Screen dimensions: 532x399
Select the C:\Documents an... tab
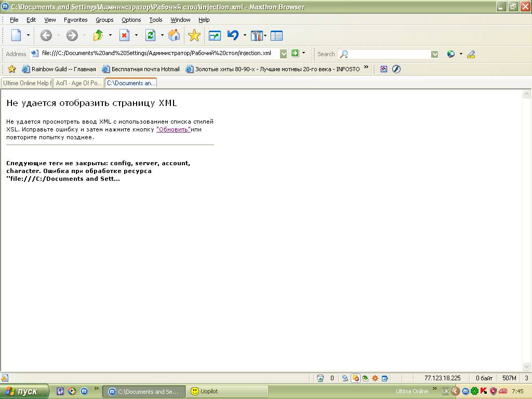(x=131, y=83)
